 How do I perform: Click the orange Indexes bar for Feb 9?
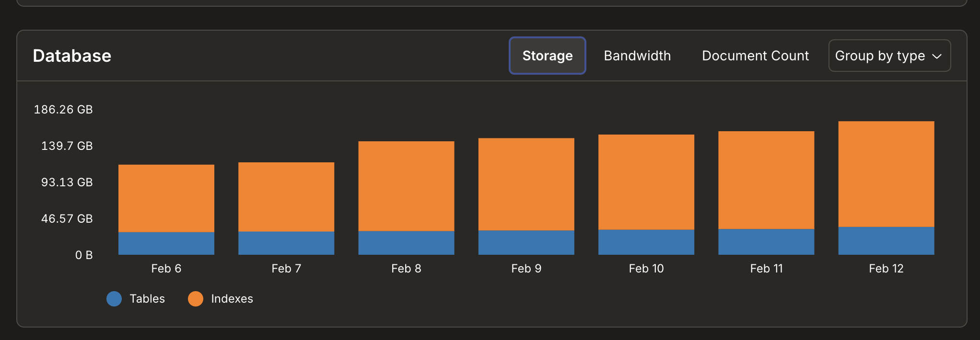pos(526,184)
